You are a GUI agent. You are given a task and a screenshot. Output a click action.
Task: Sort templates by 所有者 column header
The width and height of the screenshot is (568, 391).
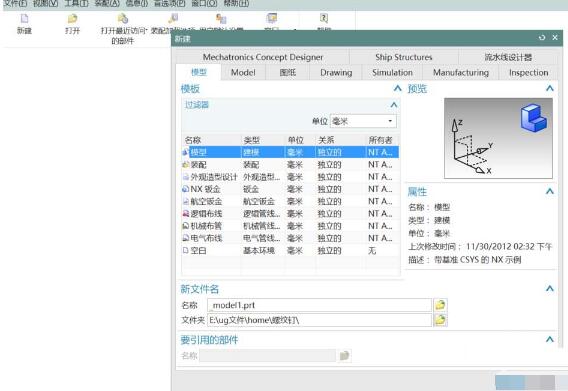click(x=382, y=140)
